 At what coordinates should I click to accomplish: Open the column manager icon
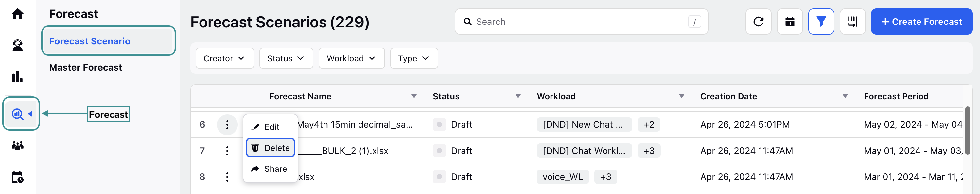(x=852, y=22)
